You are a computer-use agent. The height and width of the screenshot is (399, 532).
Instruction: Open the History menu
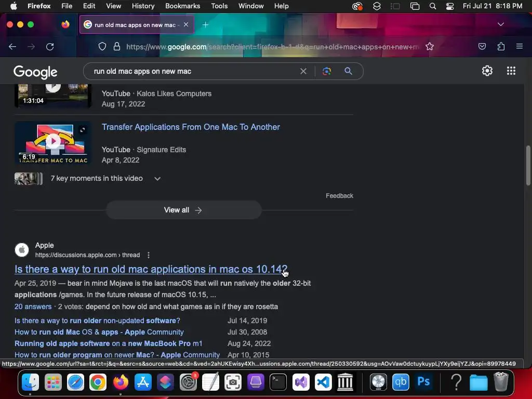[143, 6]
